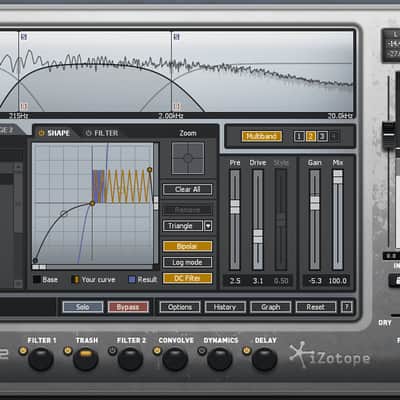Image resolution: width=400 pixels, height=400 pixels.
Task: Open the History panel
Action: [225, 307]
